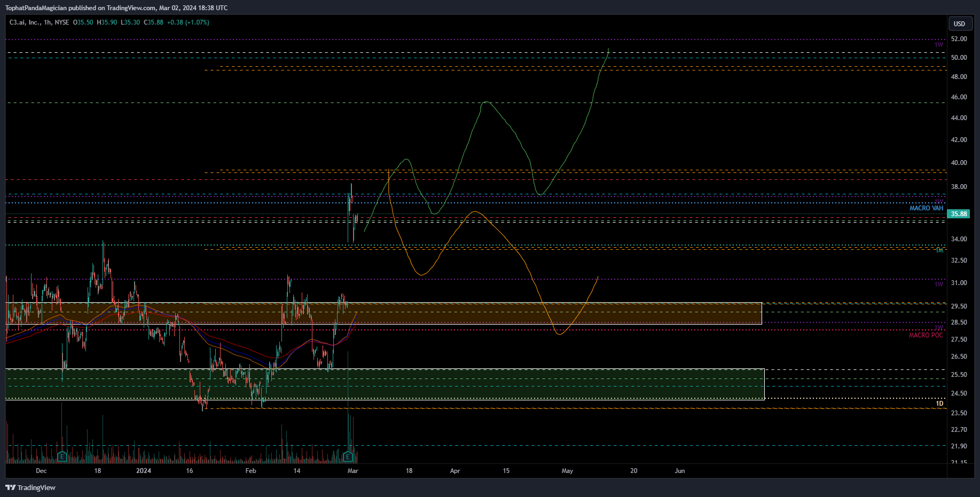Open the TradingView logo link
This screenshot has height=497, width=980.
(x=30, y=487)
